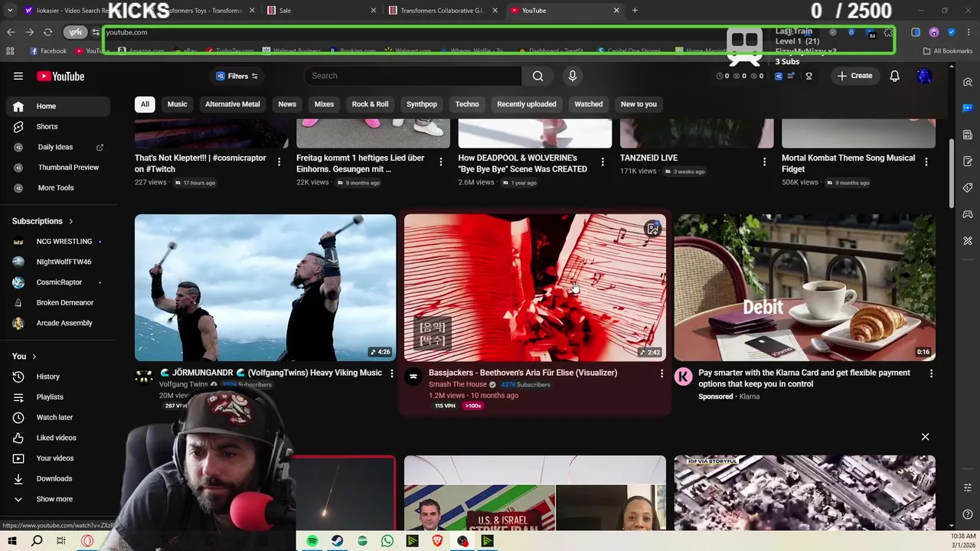Select the Alternative Metal chip
Viewport: 980px width, 551px height.
pyautogui.click(x=233, y=104)
